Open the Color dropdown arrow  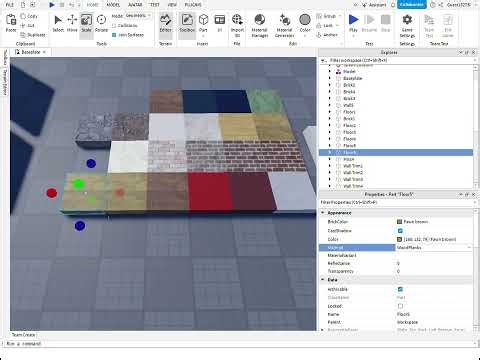305,36
